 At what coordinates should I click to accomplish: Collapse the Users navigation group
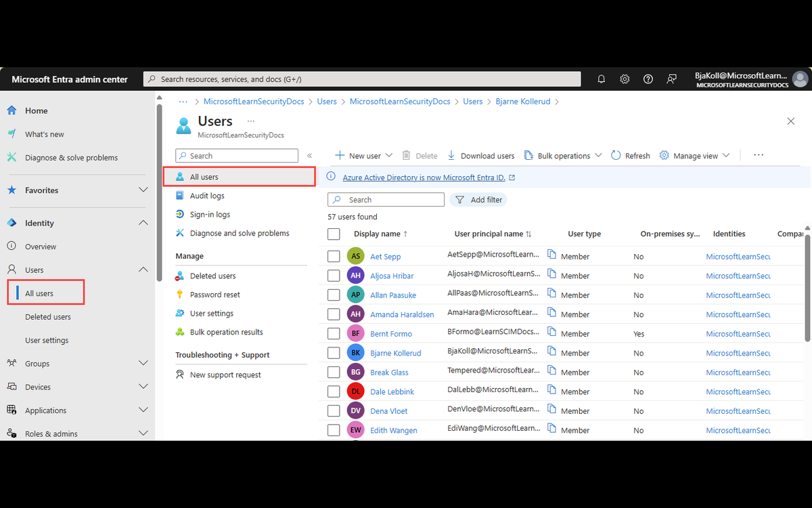[143, 270]
